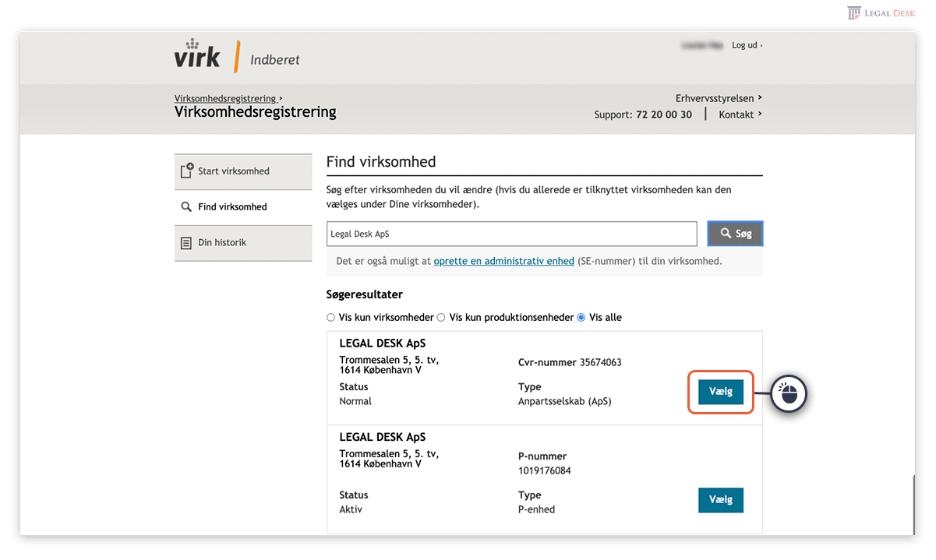
Task: Click Vælg for Cvr-nummer 35674063
Action: [x=721, y=392]
